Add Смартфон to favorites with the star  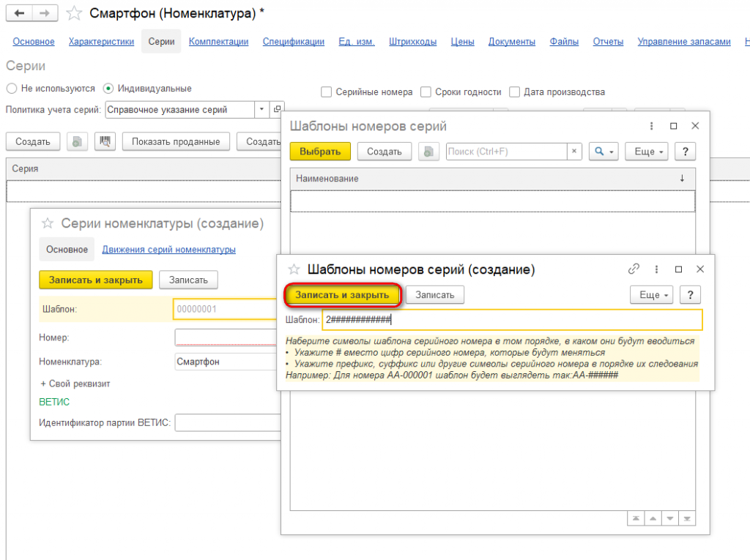tap(74, 13)
